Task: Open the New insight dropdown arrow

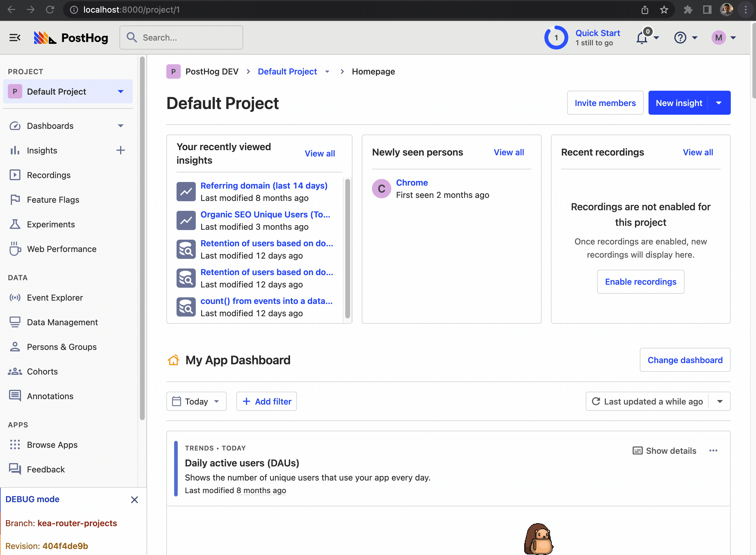Action: pos(719,103)
